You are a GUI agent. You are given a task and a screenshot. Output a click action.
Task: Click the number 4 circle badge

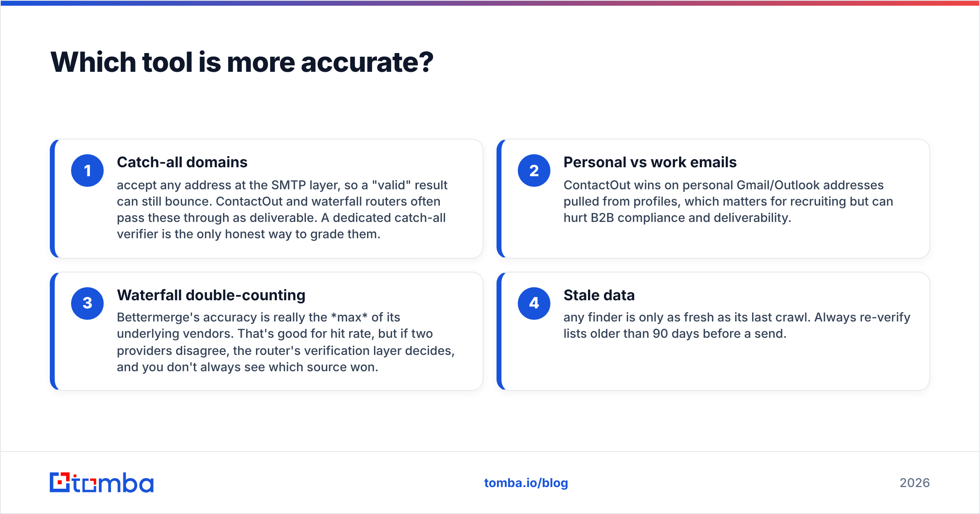534,303
